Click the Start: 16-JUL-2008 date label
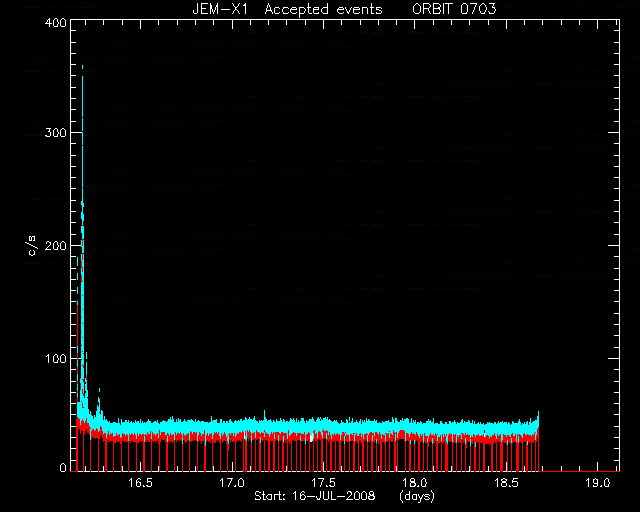Image resolution: width=640 pixels, height=512 pixels. point(315,496)
